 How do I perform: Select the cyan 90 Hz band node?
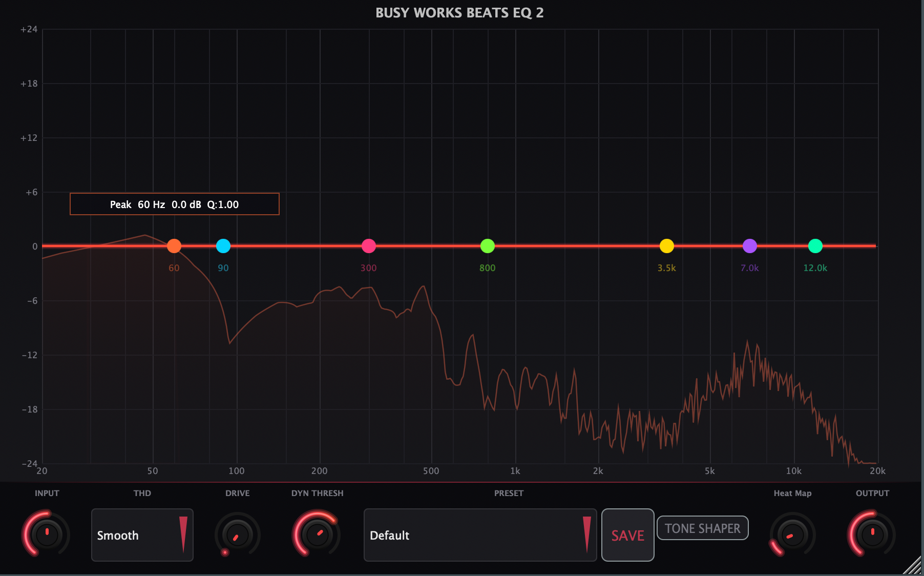pyautogui.click(x=223, y=246)
